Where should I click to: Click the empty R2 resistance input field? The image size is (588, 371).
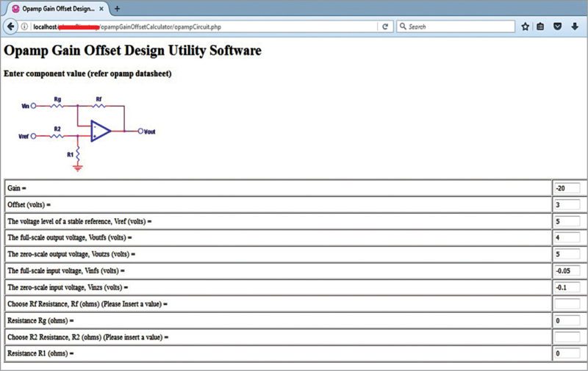(x=567, y=336)
